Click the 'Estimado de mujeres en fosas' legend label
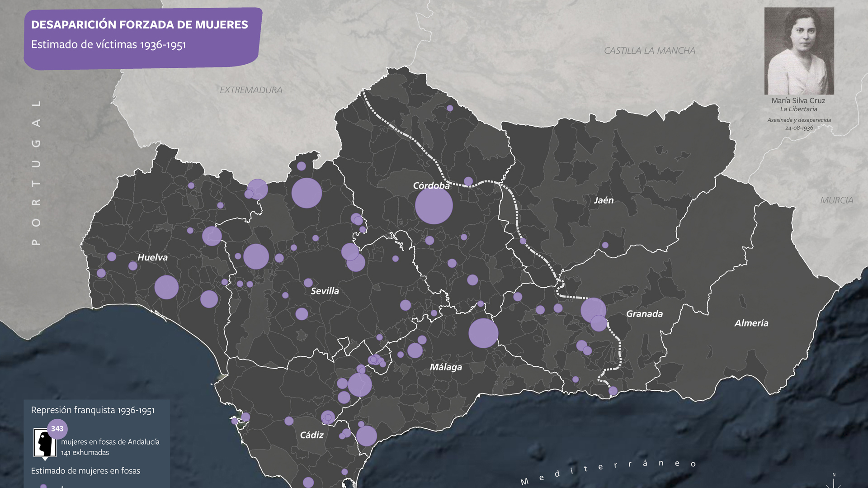Viewport: 868px width, 488px height. (85, 471)
